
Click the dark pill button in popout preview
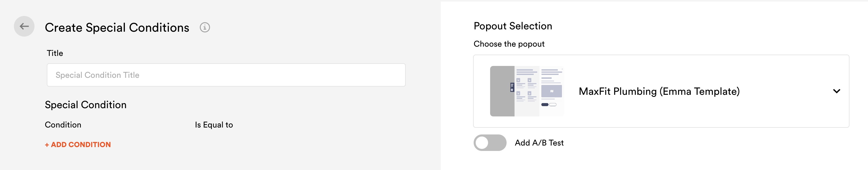pyautogui.click(x=544, y=105)
